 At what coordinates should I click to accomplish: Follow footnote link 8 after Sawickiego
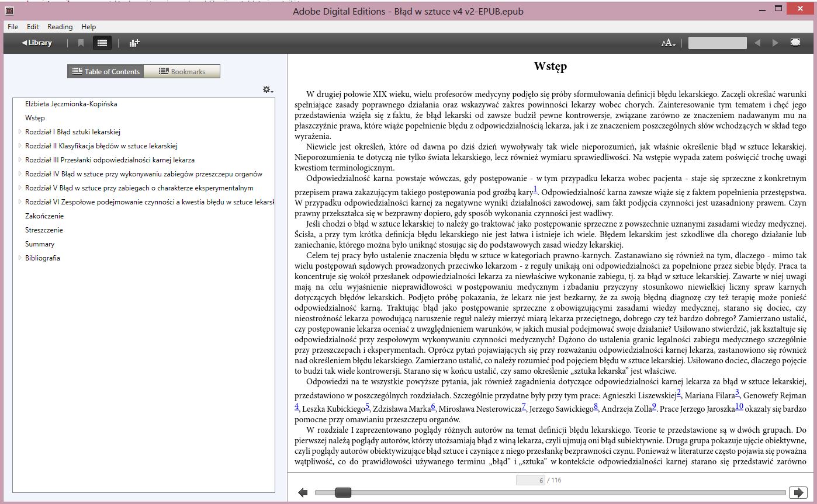tap(596, 406)
